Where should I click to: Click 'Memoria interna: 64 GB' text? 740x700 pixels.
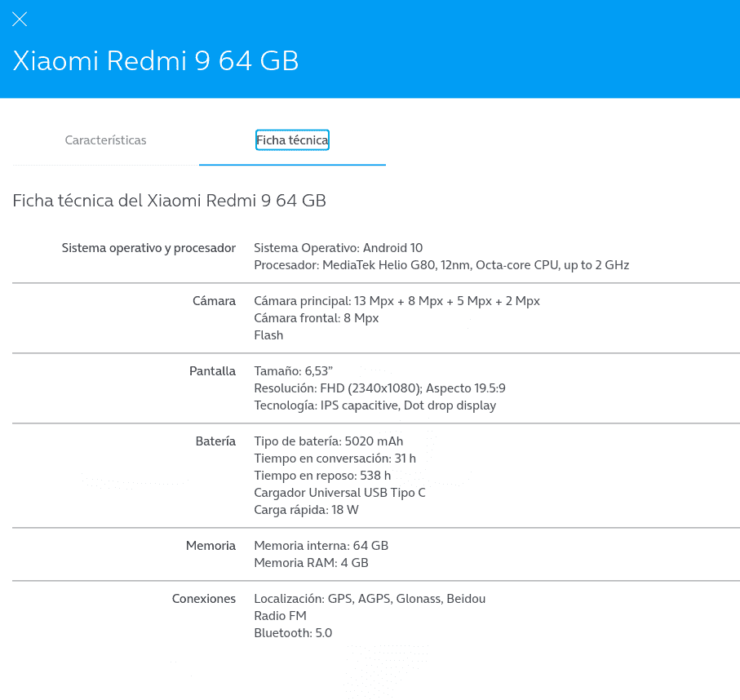321,546
